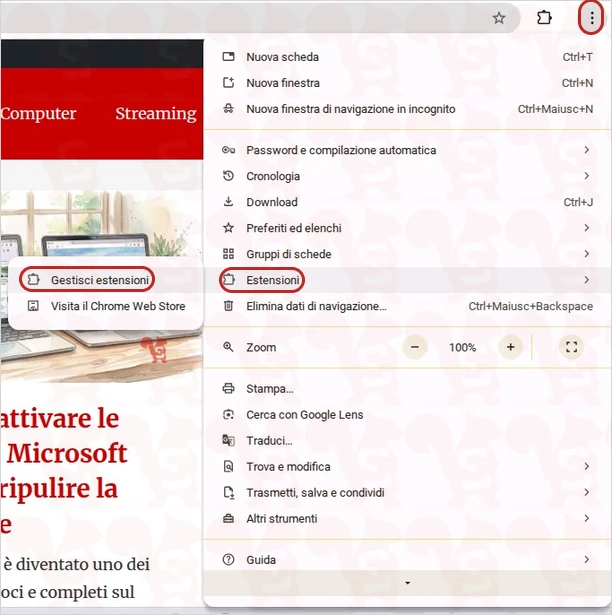Expand the Estensioni submenu arrow

coord(586,280)
